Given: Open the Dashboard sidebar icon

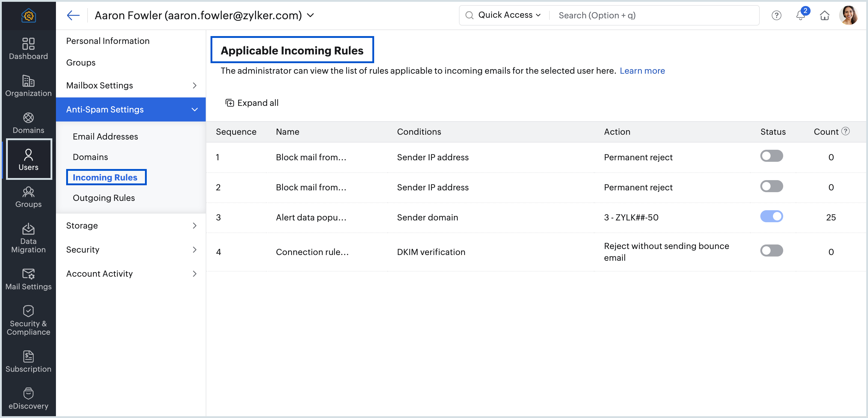Looking at the screenshot, I should point(28,48).
